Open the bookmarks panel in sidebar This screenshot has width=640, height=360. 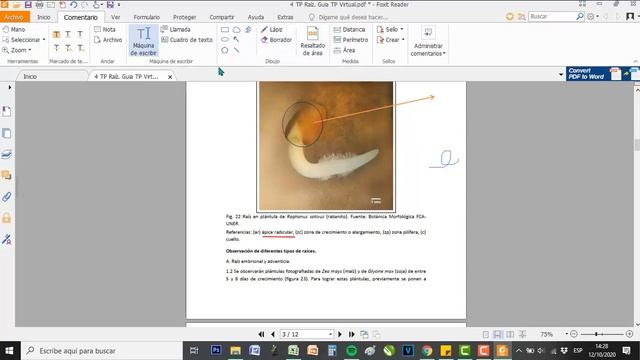coord(7,111)
